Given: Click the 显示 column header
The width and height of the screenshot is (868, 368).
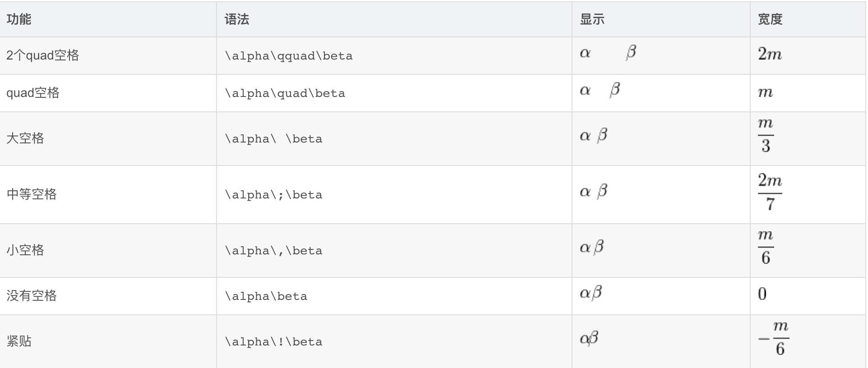Looking at the screenshot, I should (592, 19).
